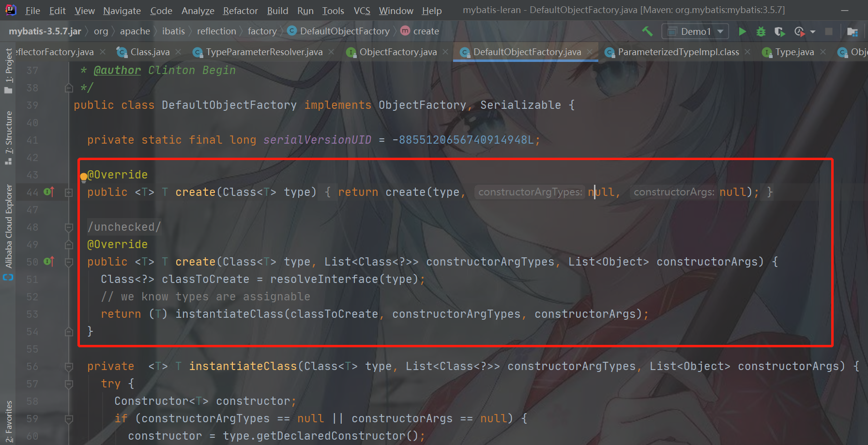
Task: Click the reflection breadcrumb segment
Action: coord(216,31)
